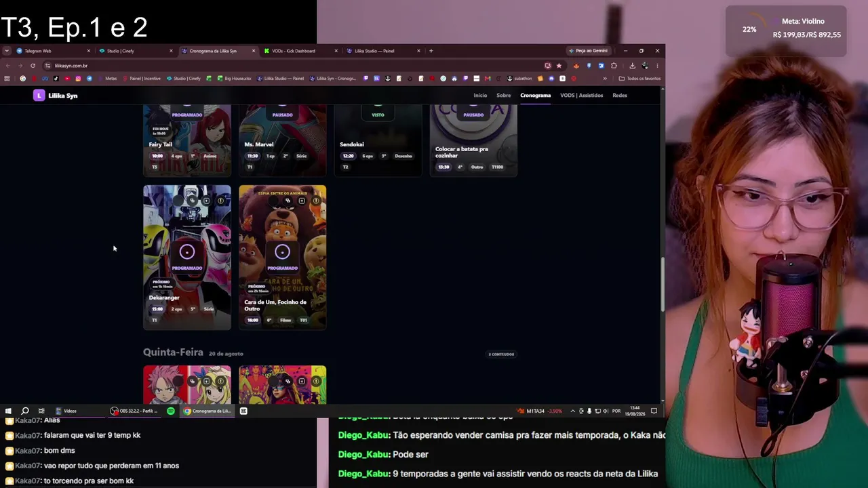Click the 2 conteúdos badge

pos(501,354)
